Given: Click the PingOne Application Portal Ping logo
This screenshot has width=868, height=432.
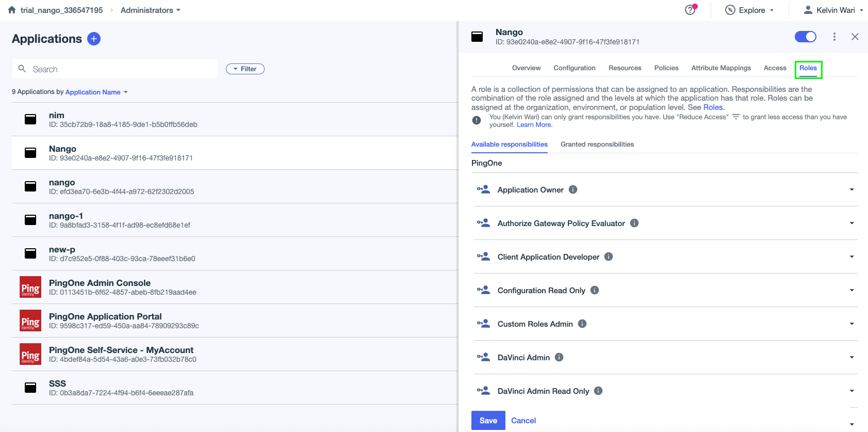Looking at the screenshot, I should click(30, 321).
